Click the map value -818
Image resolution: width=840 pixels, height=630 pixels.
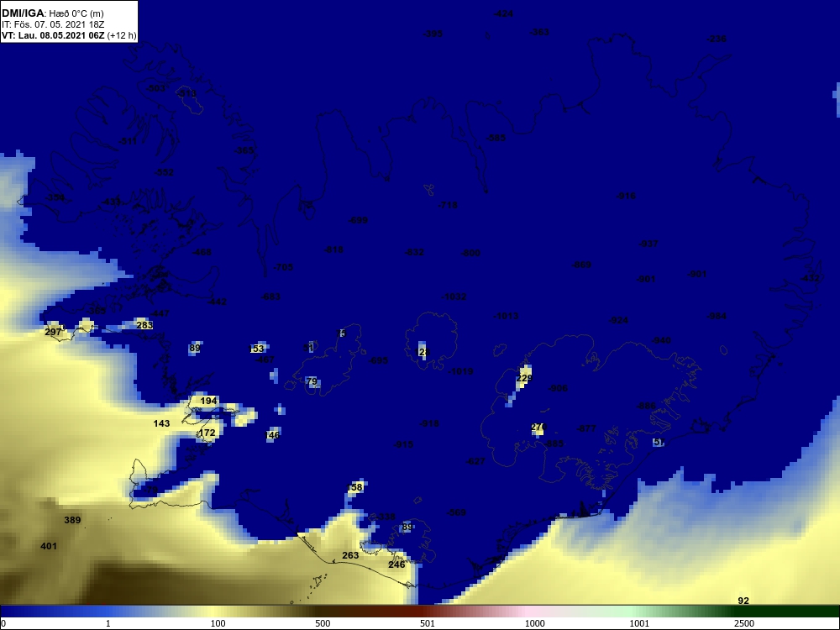coord(333,249)
